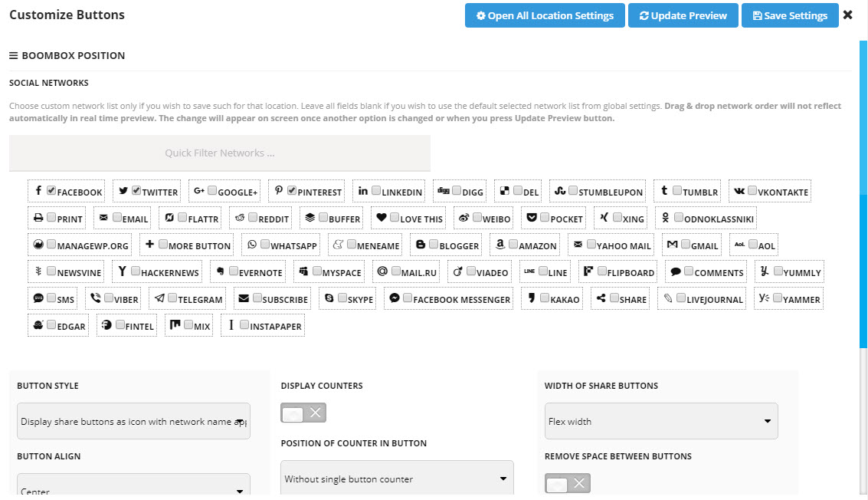Viewport: 868px width, 500px height.
Task: Close the Customize Buttons panel
Action: point(847,15)
